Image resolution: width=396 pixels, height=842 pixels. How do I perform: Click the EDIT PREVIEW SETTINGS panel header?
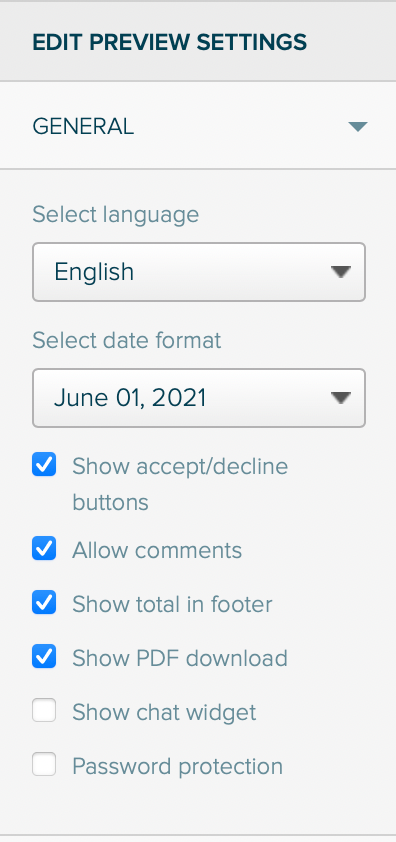(198, 42)
